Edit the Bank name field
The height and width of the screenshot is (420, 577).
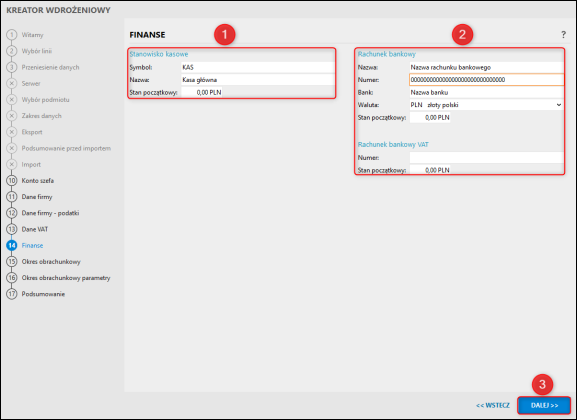pos(486,92)
